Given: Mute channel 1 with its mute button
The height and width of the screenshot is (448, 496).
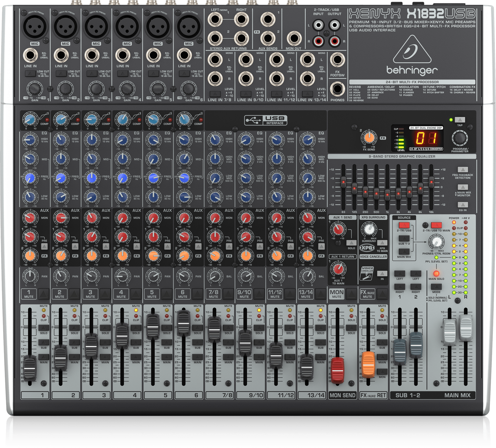Looking at the screenshot, I should 43,294.
